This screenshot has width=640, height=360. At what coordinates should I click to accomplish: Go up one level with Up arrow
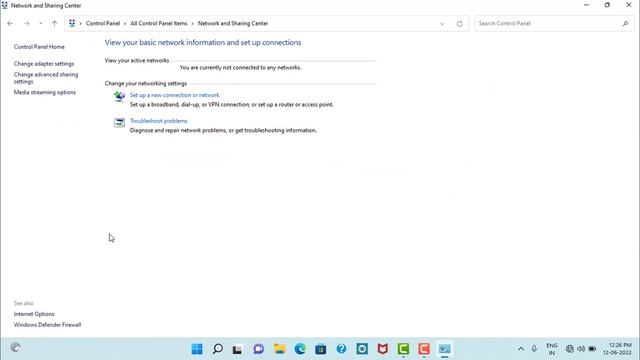click(x=54, y=24)
